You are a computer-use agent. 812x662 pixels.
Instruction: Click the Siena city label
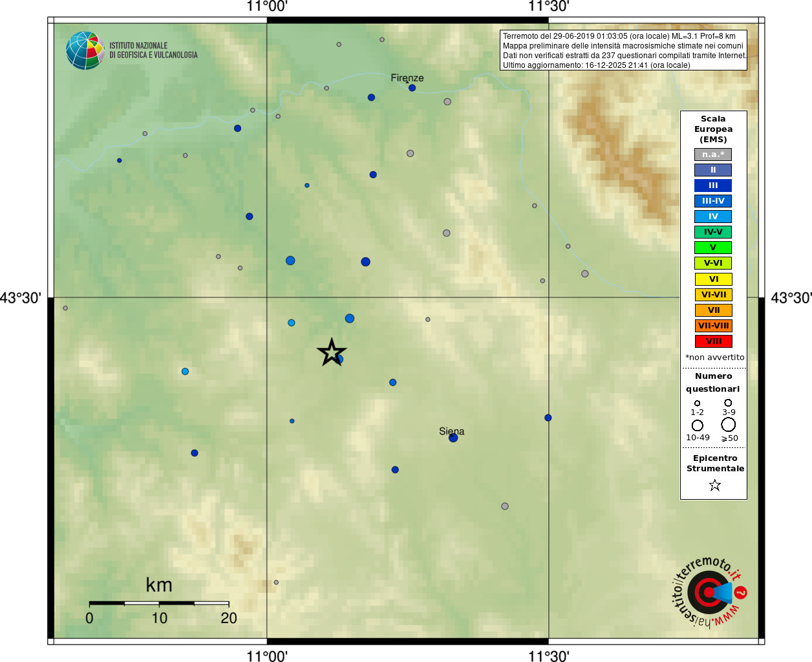pyautogui.click(x=451, y=431)
